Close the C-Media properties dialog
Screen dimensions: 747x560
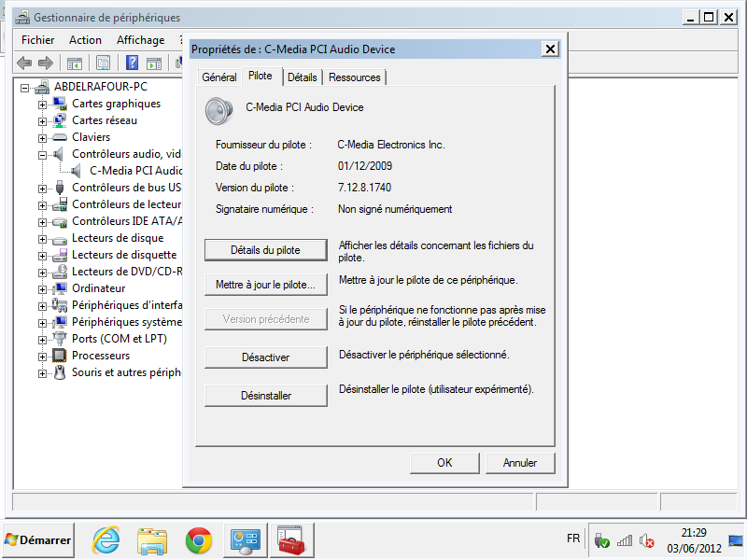(x=550, y=49)
